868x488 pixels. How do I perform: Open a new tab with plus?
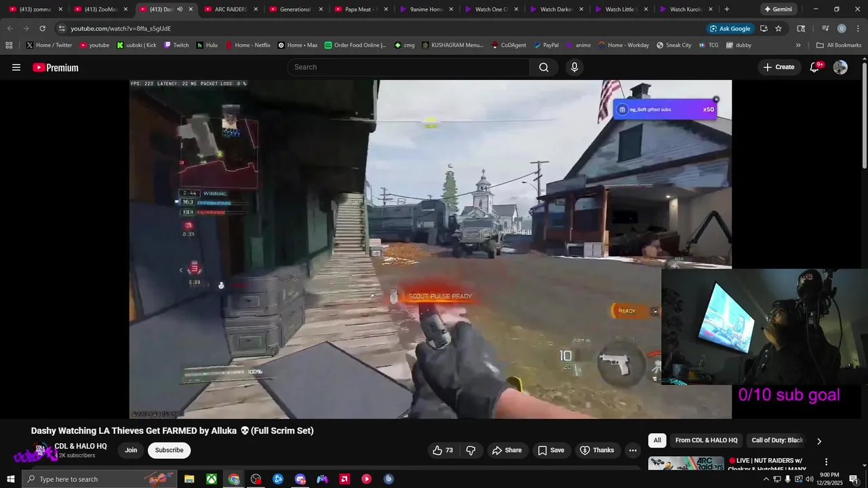(x=727, y=9)
